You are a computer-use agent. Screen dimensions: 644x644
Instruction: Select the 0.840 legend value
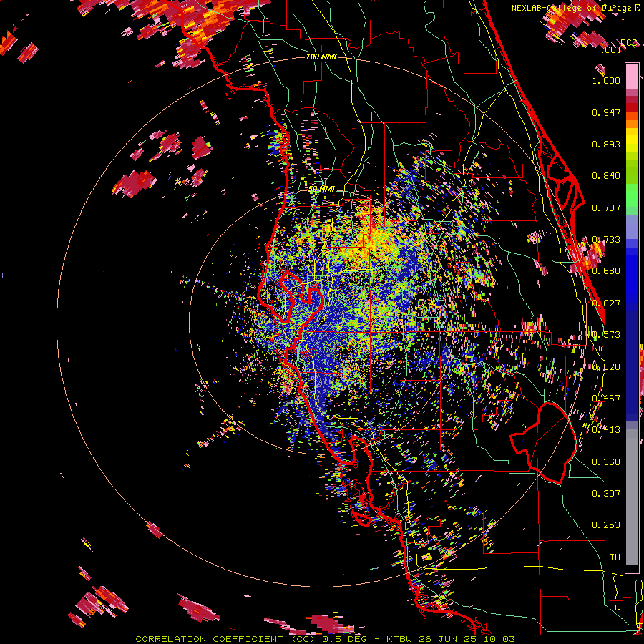[606, 176]
